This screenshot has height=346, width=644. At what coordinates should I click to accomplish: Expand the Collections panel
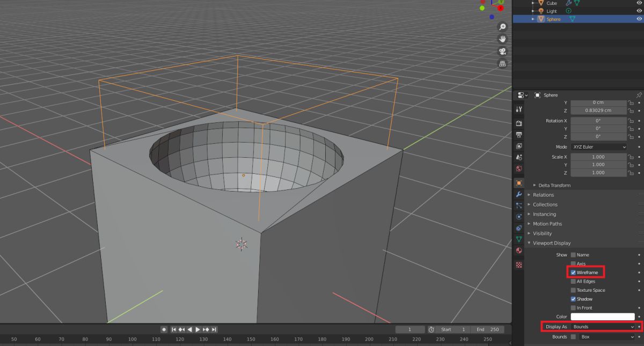[x=545, y=204]
